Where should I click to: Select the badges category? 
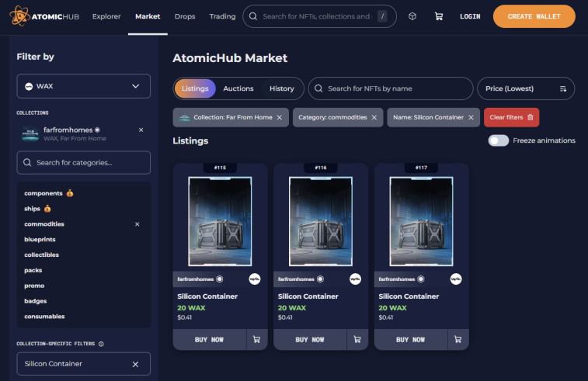pos(36,301)
